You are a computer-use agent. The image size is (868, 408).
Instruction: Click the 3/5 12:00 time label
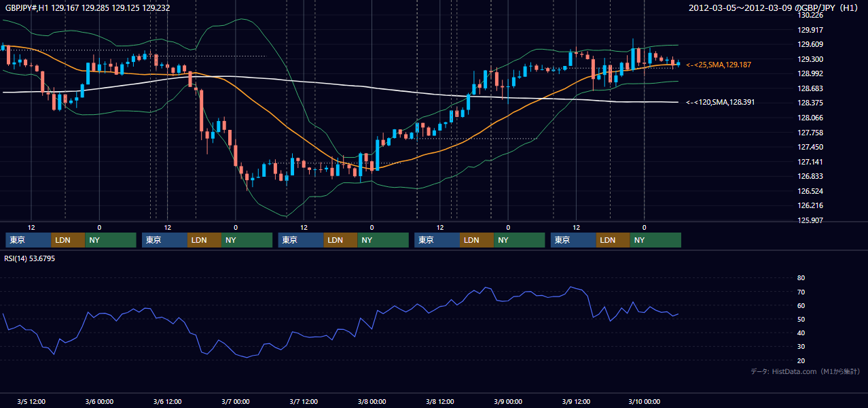(31, 402)
